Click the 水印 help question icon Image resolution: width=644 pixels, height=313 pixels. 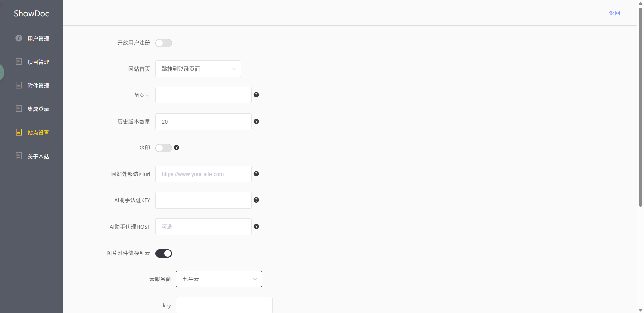[x=176, y=148]
